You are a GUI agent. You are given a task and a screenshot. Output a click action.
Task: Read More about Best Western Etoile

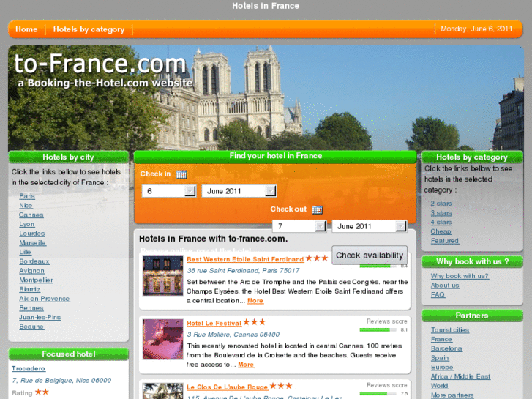click(255, 300)
